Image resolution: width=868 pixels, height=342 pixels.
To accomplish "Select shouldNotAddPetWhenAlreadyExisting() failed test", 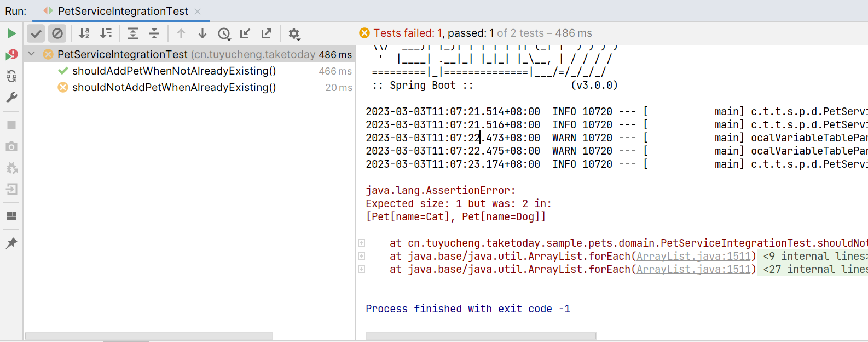I will point(174,87).
